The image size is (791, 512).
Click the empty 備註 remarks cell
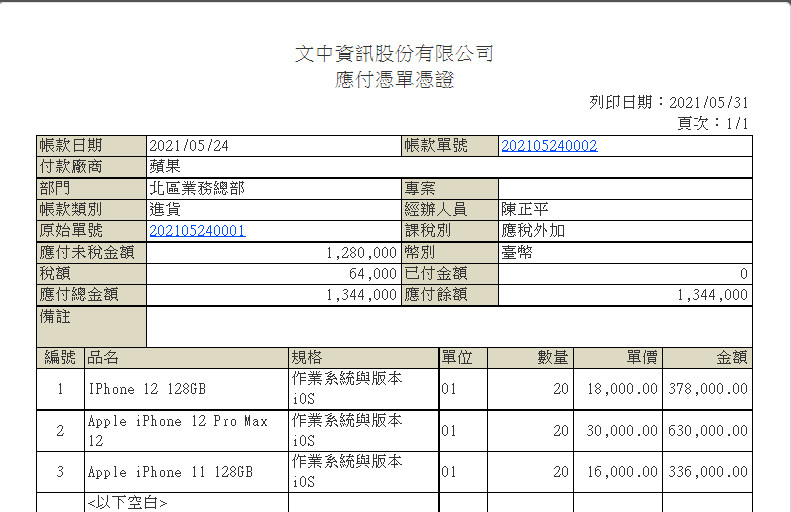point(449,326)
